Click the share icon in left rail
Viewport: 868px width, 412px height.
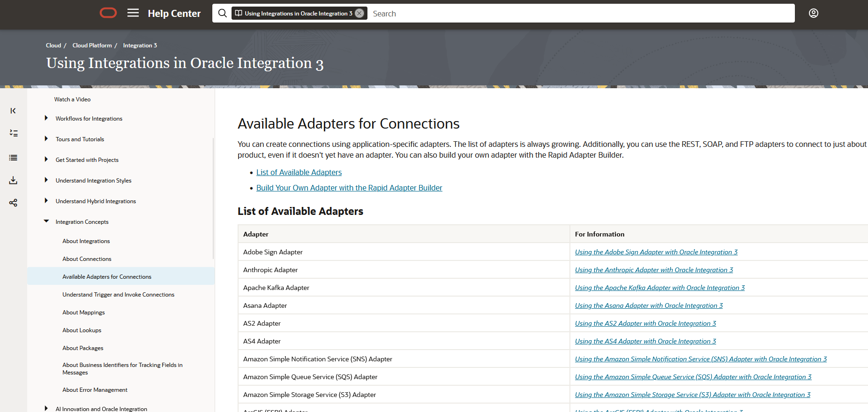13,203
